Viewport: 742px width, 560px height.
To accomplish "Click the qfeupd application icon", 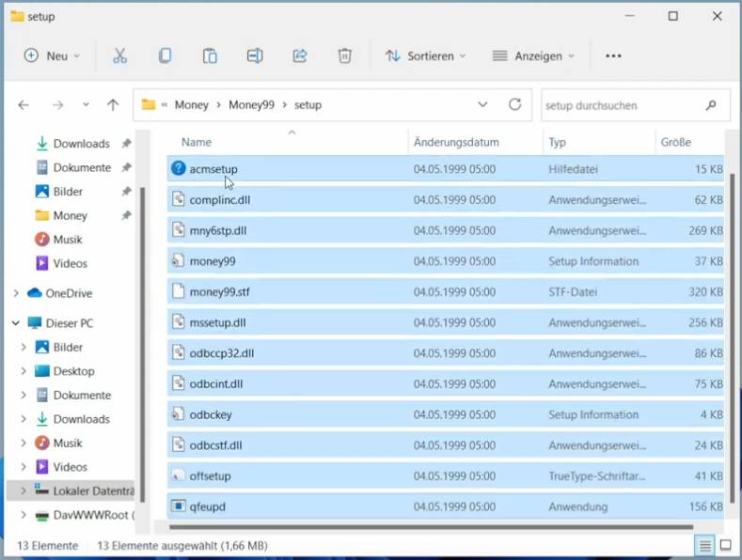I will [178, 506].
